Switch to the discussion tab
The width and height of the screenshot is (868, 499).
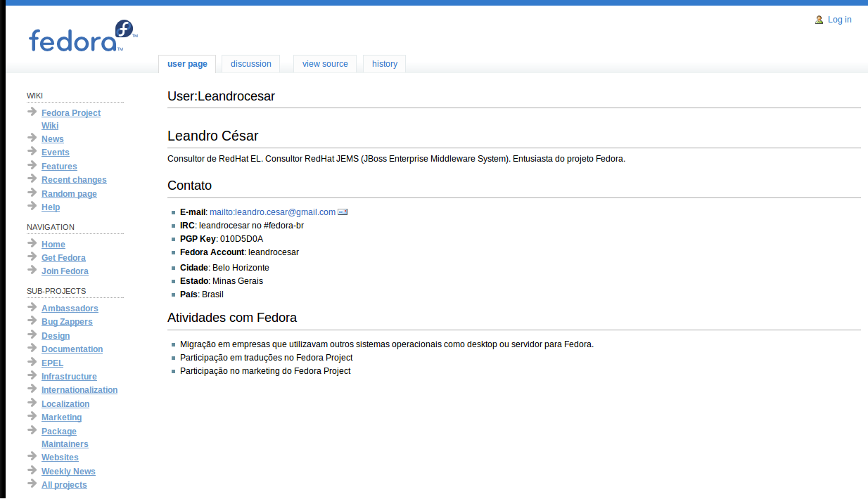pos(251,64)
